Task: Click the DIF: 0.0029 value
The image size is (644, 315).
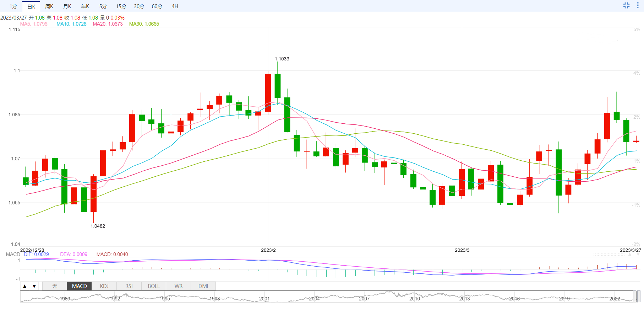Action: [x=36, y=254]
